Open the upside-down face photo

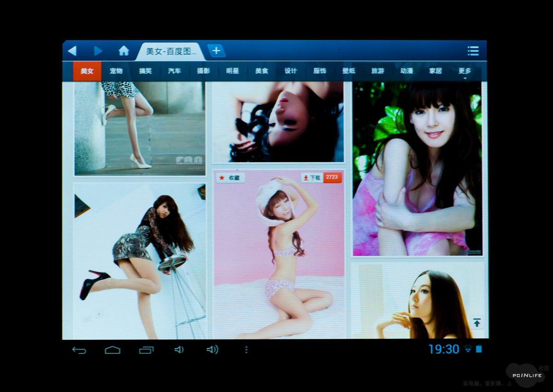278,122
